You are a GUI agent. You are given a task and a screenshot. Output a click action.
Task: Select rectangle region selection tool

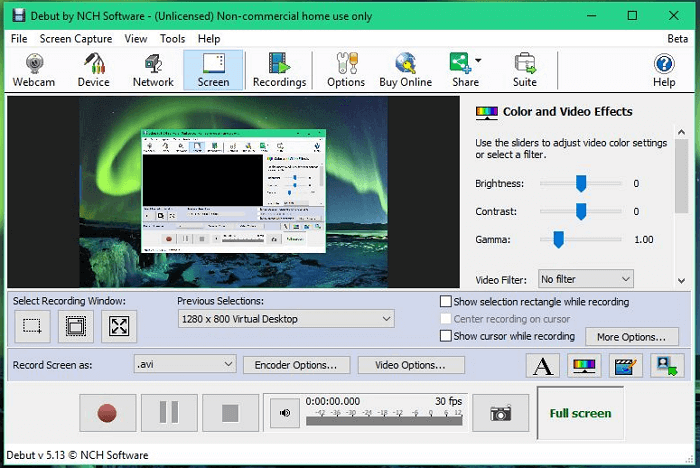click(32, 325)
